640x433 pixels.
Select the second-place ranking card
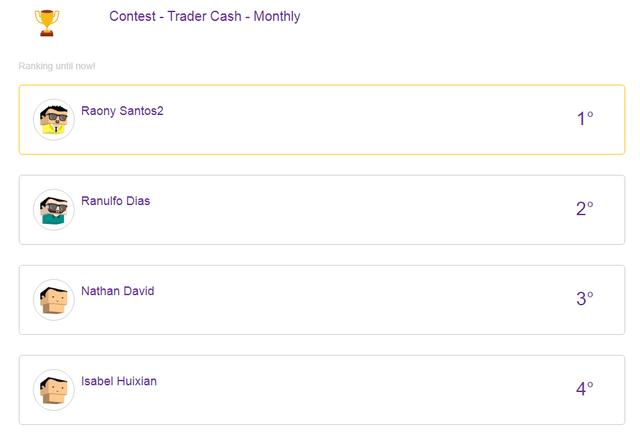[x=322, y=210]
